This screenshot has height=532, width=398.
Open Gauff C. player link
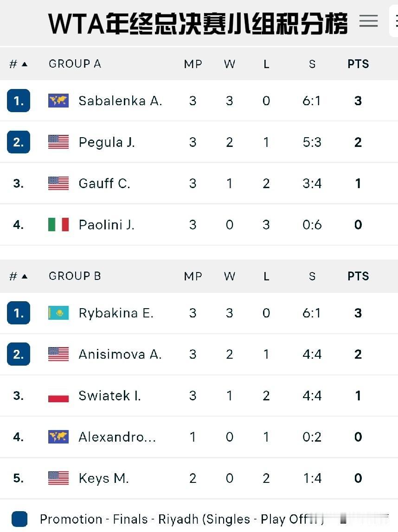(104, 184)
